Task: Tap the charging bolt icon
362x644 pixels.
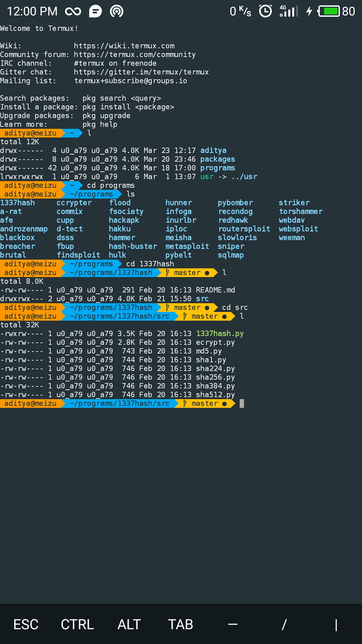Action: click(309, 11)
